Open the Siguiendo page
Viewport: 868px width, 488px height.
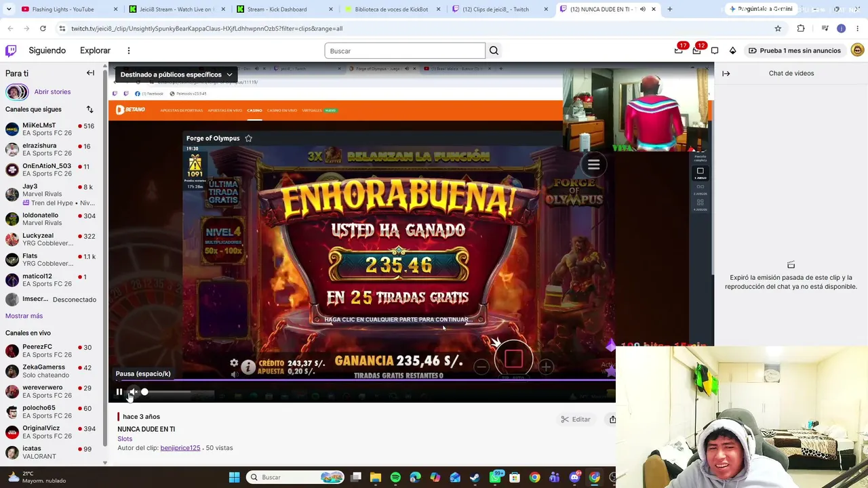pyautogui.click(x=47, y=51)
